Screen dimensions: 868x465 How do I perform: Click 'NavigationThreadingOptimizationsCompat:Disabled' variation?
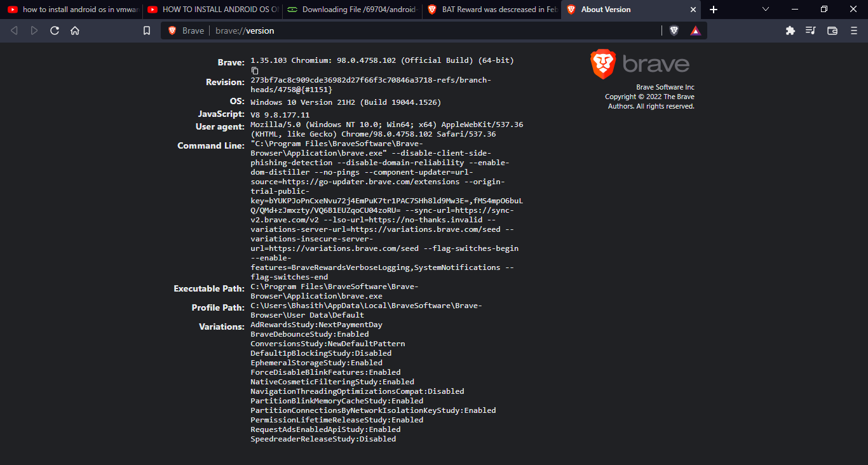click(x=357, y=391)
